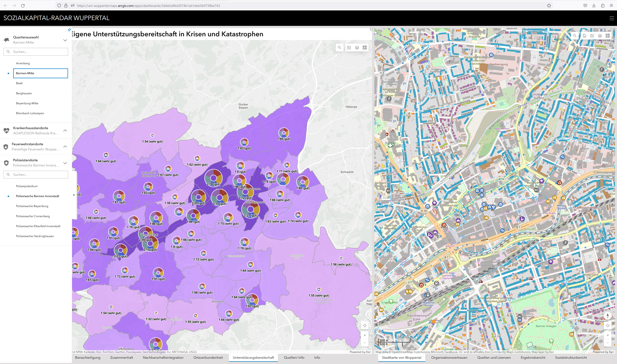This screenshot has width=617, height=364.
Task: Zoom in on the city map
Action: (x=607, y=335)
